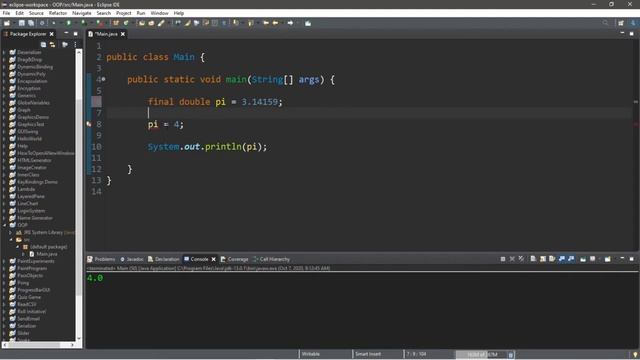
Task: Close the Main.java editor tab
Action: pyautogui.click(x=122, y=34)
